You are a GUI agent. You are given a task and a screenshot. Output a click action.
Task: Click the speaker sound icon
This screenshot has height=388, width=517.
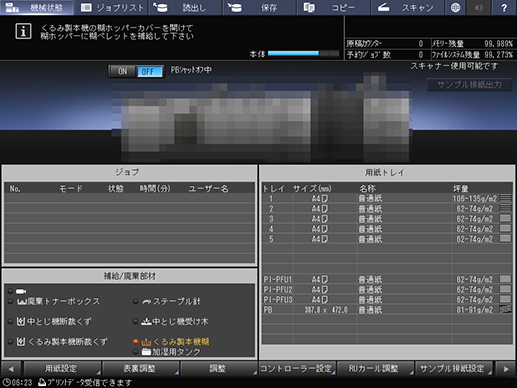click(x=479, y=7)
